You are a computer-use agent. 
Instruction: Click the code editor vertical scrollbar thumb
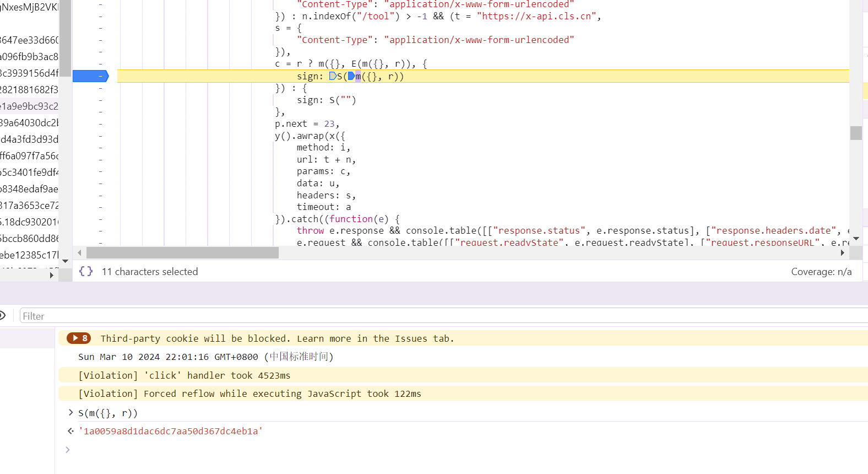[856, 133]
